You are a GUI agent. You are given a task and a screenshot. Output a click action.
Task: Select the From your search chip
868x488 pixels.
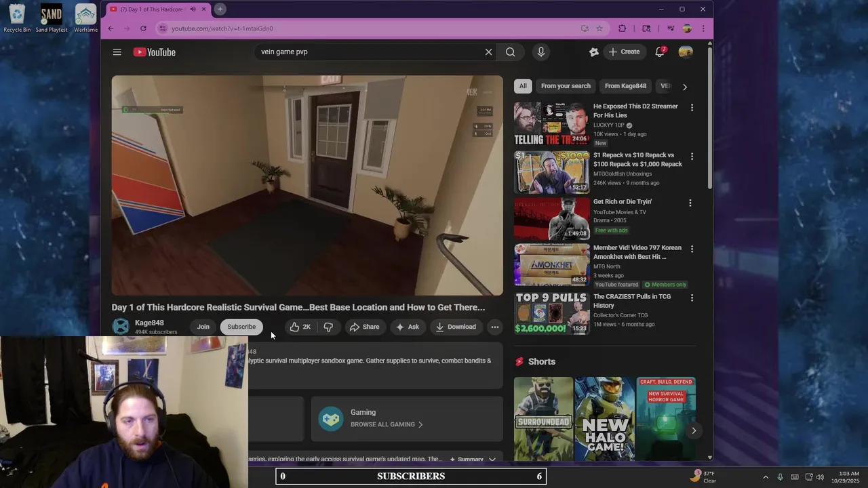(x=566, y=86)
